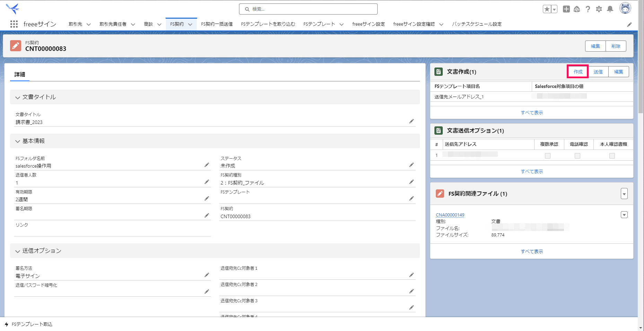Edit the 送信者人数 field pencil icon

point(207,182)
